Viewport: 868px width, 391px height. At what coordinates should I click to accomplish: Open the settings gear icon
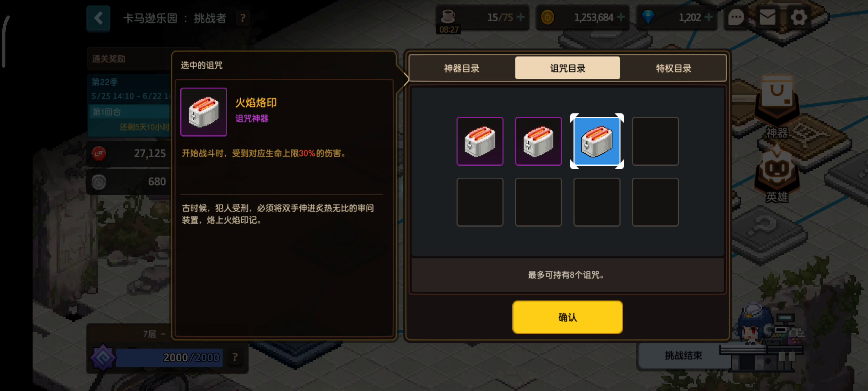pos(799,17)
